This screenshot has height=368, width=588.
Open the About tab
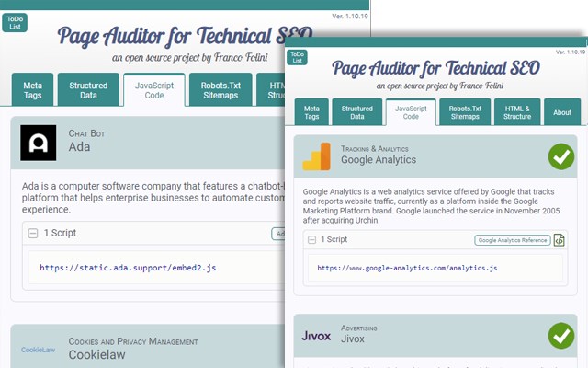coord(562,112)
